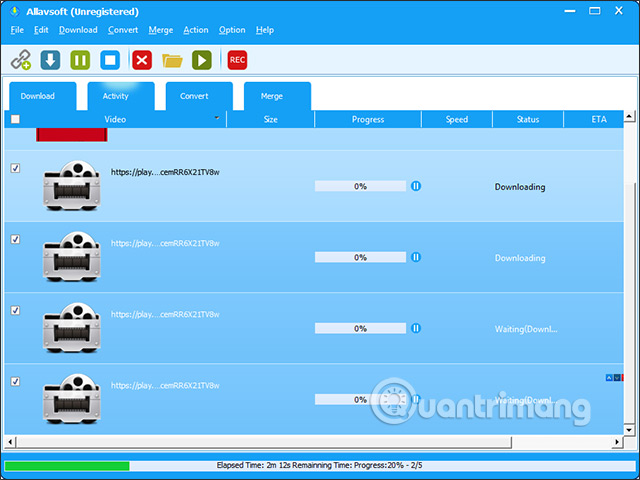Screen dimensions: 640x480
Task: Click the Paste URL link icon
Action: (x=21, y=60)
